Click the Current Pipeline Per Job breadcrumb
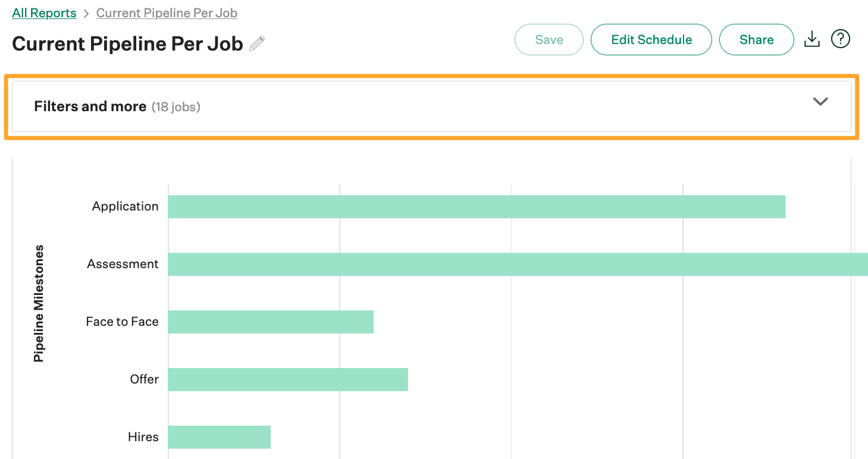868x459 pixels. (167, 12)
